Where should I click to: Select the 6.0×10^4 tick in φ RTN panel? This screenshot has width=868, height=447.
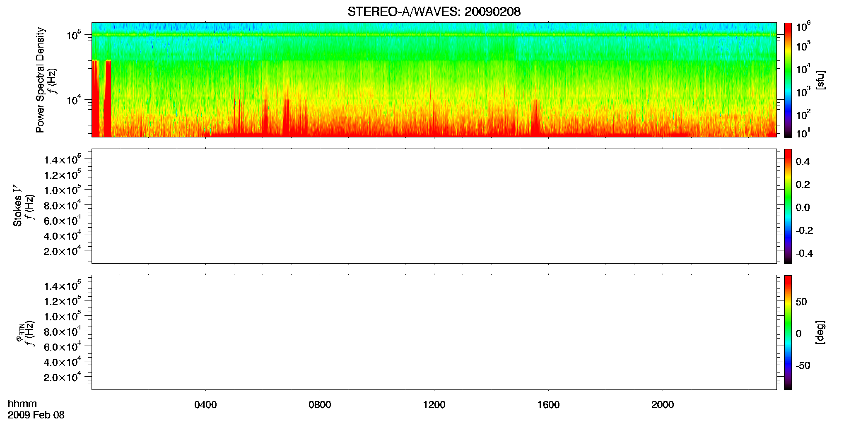[x=63, y=346]
